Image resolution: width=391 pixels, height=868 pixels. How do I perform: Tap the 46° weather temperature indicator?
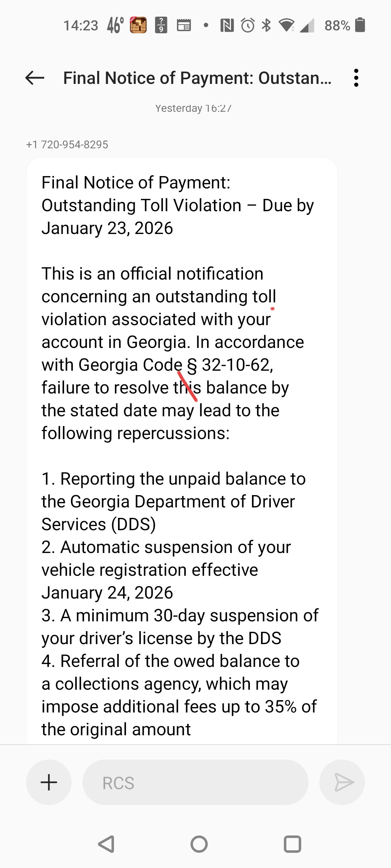pyautogui.click(x=115, y=25)
